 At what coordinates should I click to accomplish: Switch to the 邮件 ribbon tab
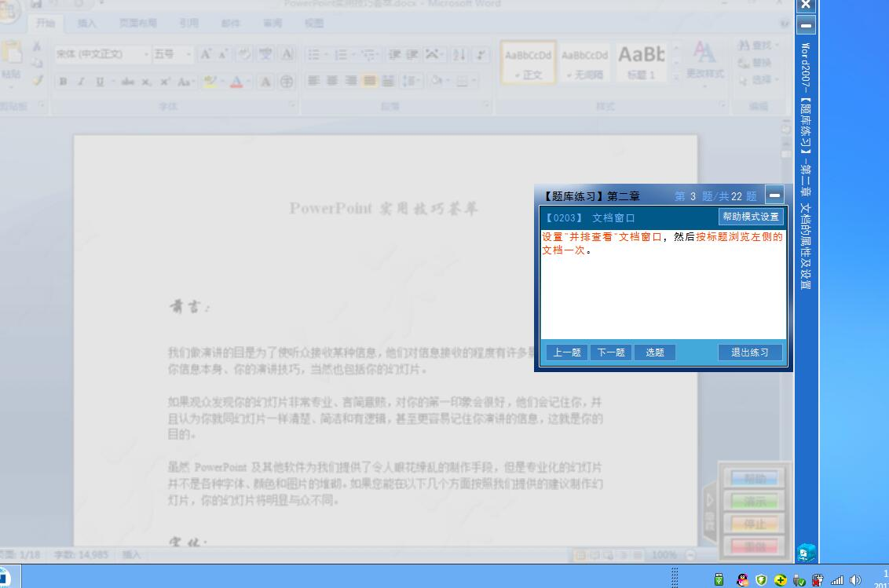230,24
